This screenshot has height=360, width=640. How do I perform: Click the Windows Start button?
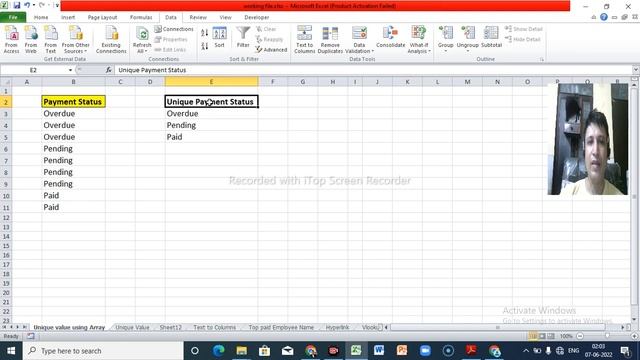tap(11, 351)
